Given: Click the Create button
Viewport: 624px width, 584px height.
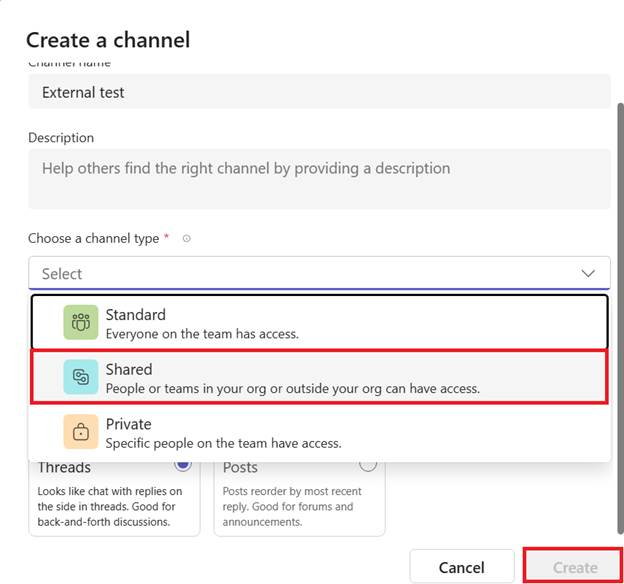Looking at the screenshot, I should click(x=573, y=566).
